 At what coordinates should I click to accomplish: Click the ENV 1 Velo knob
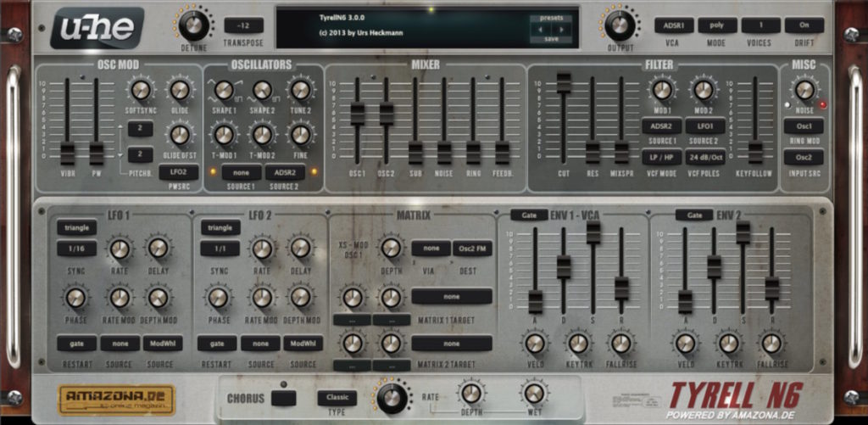(535, 344)
